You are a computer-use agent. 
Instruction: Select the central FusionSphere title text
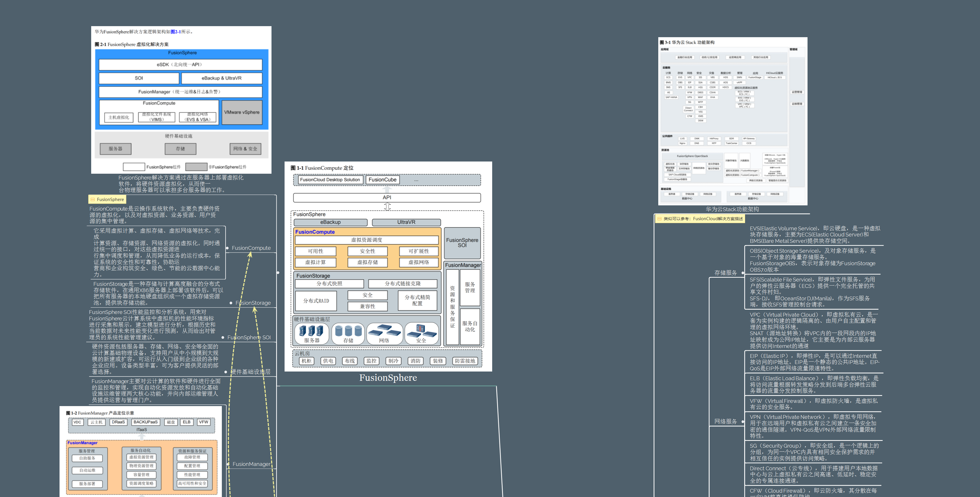(x=388, y=378)
